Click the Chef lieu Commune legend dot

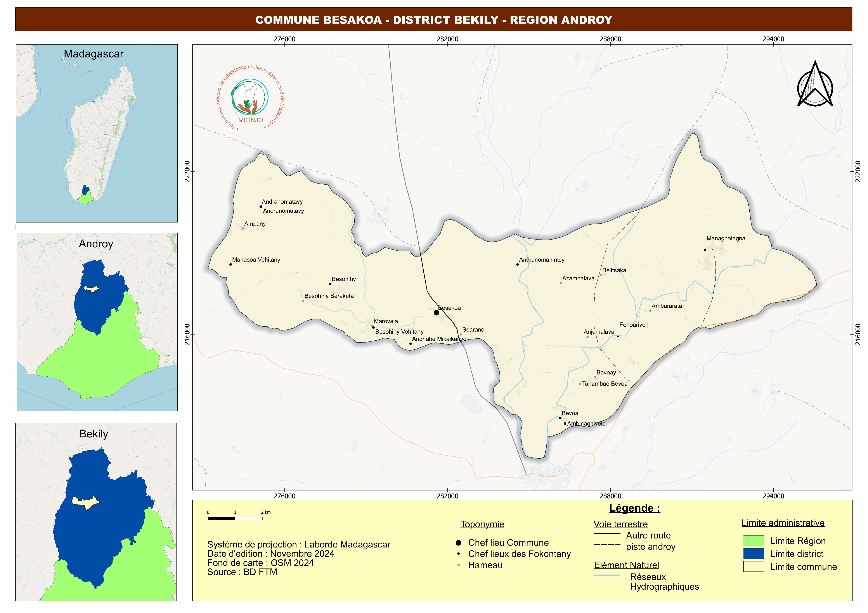point(458,543)
